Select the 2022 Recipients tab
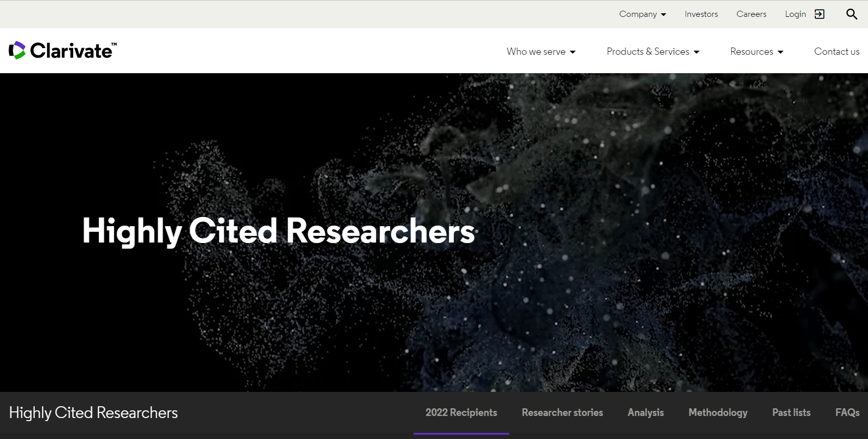Viewport: 868px width, 439px height. click(x=461, y=412)
